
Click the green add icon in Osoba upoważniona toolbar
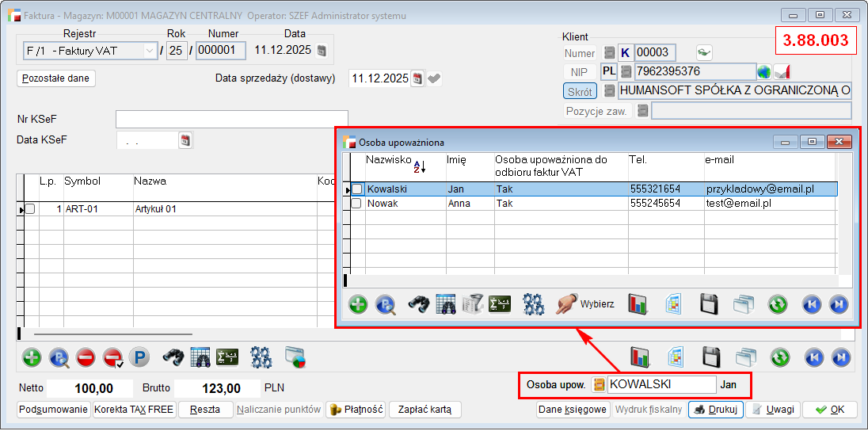358,305
